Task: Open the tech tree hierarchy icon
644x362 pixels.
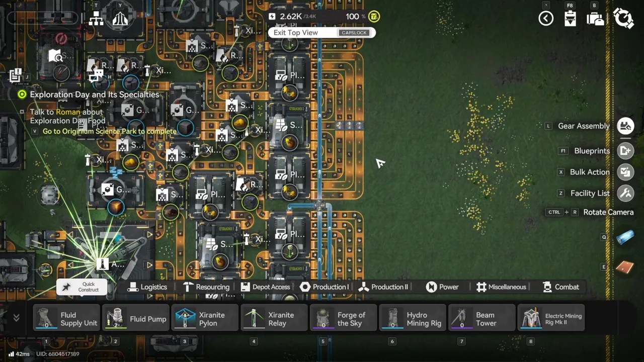Action: coord(96,19)
